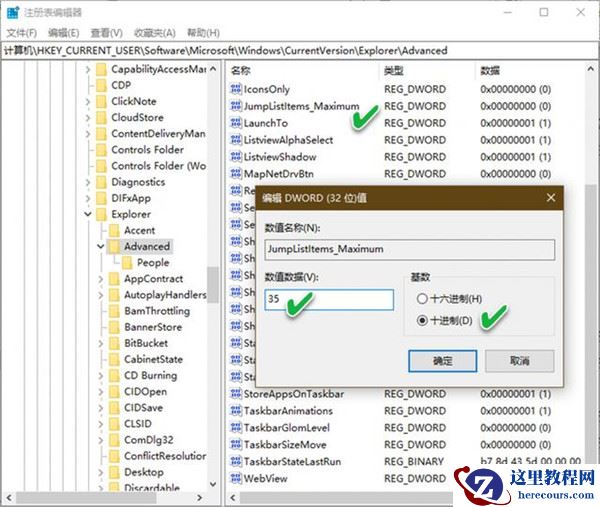Close the Edit DWORD dialog
The width and height of the screenshot is (600, 507).
[x=551, y=198]
